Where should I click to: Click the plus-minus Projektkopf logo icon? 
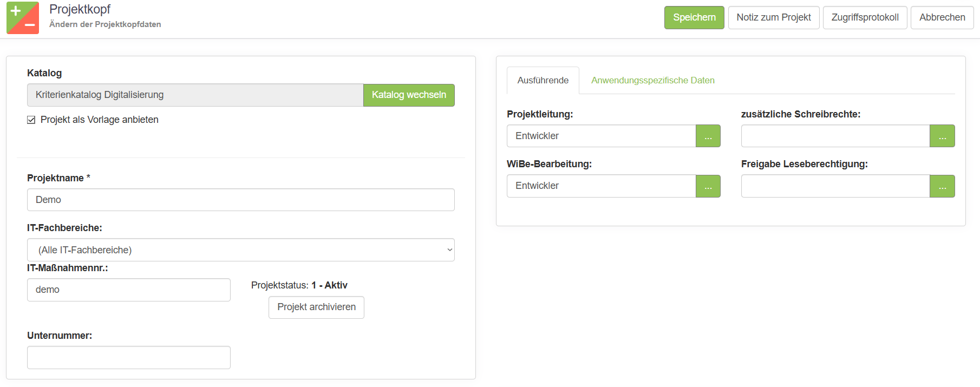23,18
